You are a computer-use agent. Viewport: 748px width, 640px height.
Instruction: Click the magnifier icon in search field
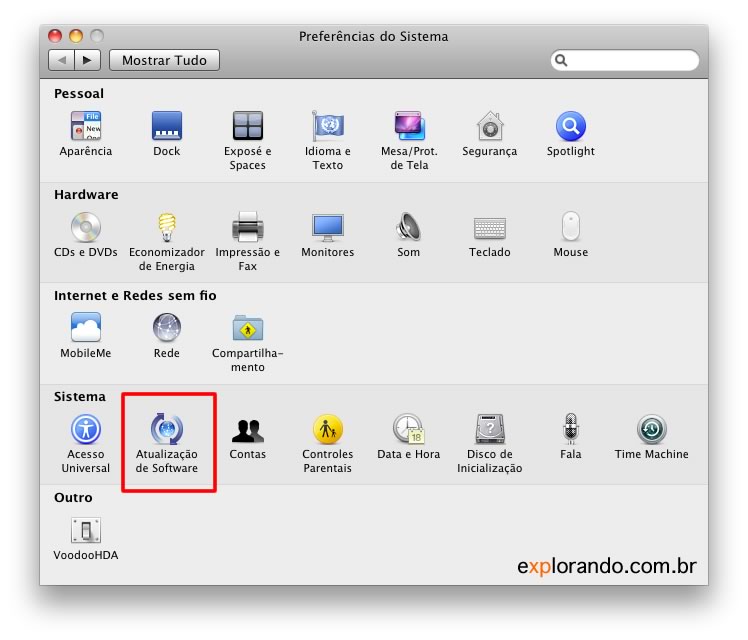(561, 60)
